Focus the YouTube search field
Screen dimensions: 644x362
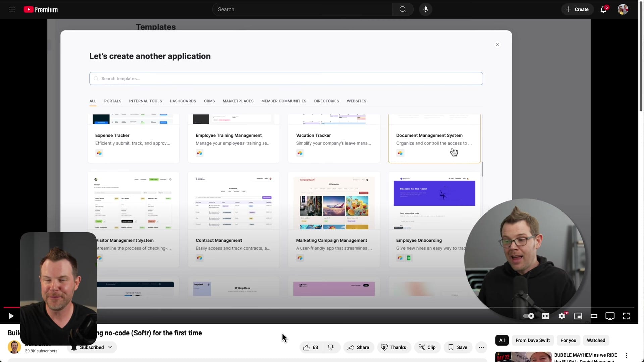[302, 9]
